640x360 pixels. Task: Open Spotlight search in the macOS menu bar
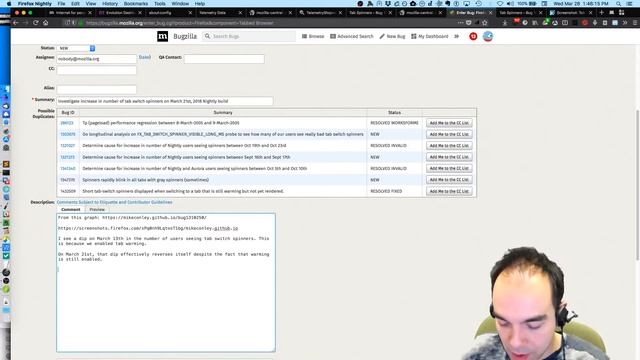tap(619, 3)
